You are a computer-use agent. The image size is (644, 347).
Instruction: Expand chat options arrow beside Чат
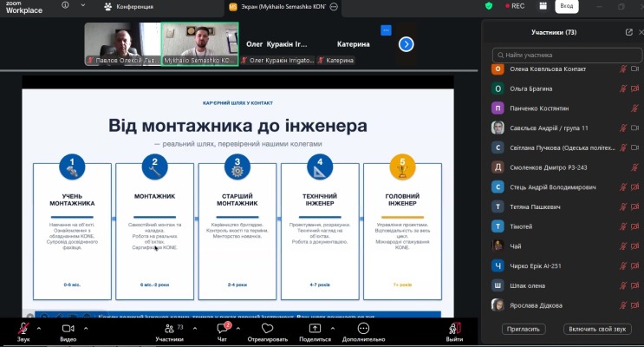238,329
